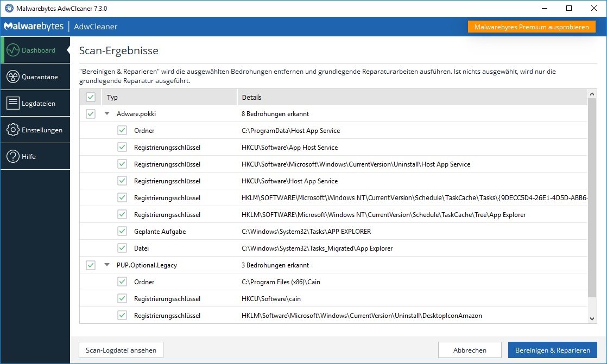Open the Einstellungen section
Screen dimensions: 607x364
coord(41,130)
